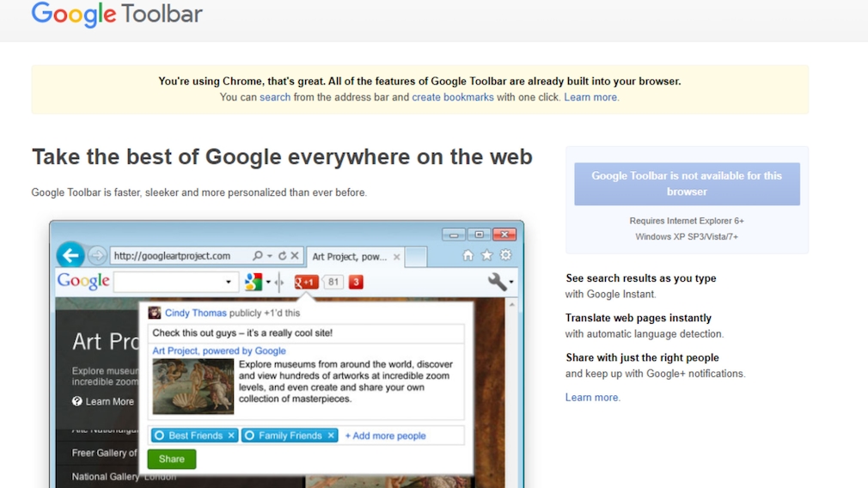This screenshot has height=488, width=868.
Task: Click the Birth of Venus thumbnail
Action: [x=193, y=387]
